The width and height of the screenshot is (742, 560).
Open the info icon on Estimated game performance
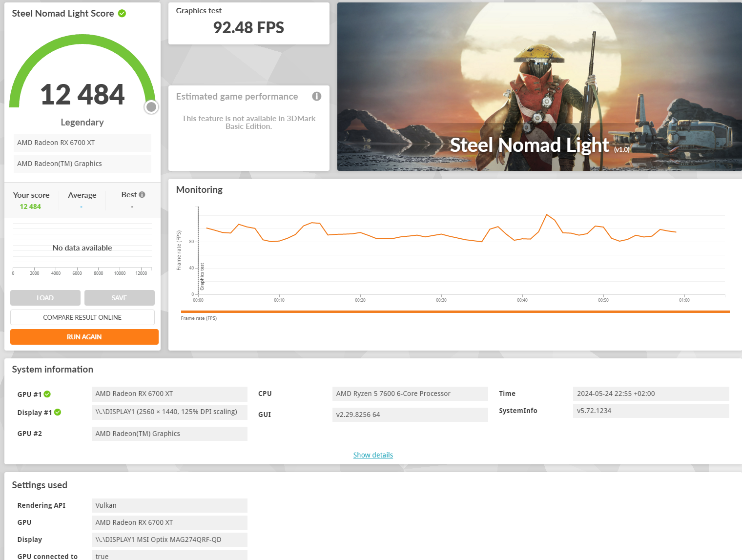point(317,96)
